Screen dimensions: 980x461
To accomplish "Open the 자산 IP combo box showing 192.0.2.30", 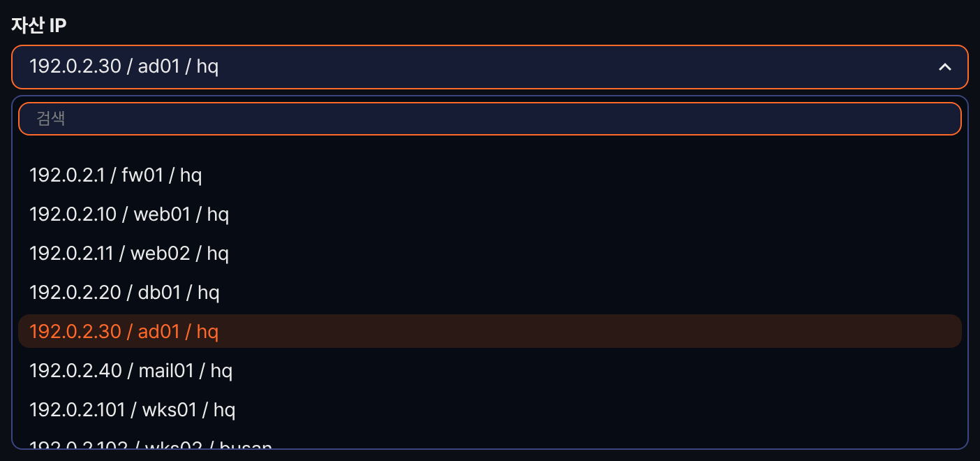I will (x=490, y=67).
